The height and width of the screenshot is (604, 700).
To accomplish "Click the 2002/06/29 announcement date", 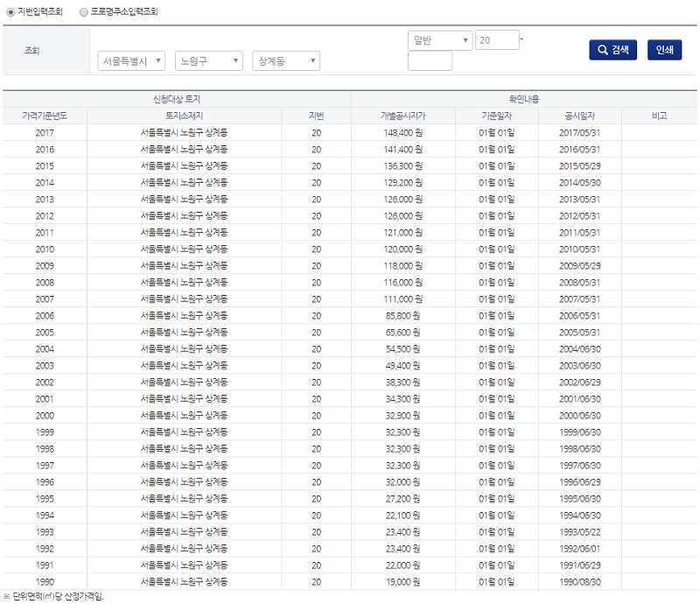I will (x=579, y=383).
